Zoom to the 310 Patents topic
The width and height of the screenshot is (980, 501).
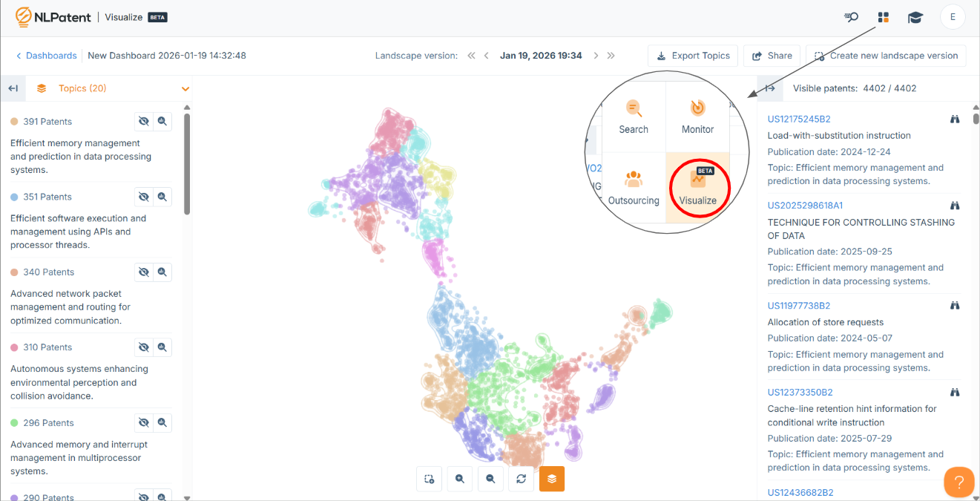pyautogui.click(x=162, y=347)
